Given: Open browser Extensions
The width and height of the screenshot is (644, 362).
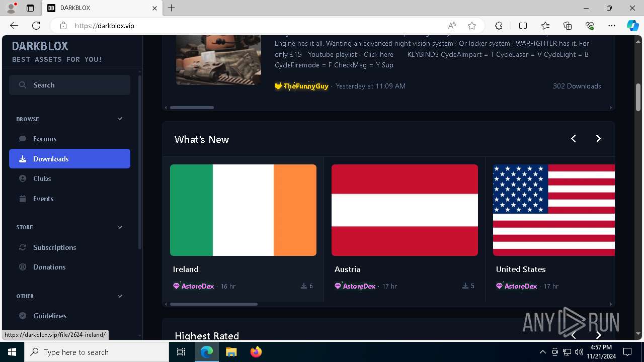Looking at the screenshot, I should (499, 26).
